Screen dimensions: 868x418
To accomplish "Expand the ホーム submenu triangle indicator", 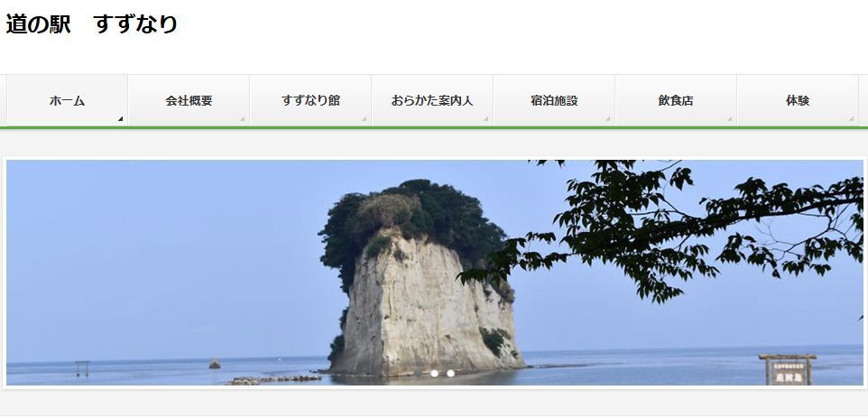I will coord(121,119).
